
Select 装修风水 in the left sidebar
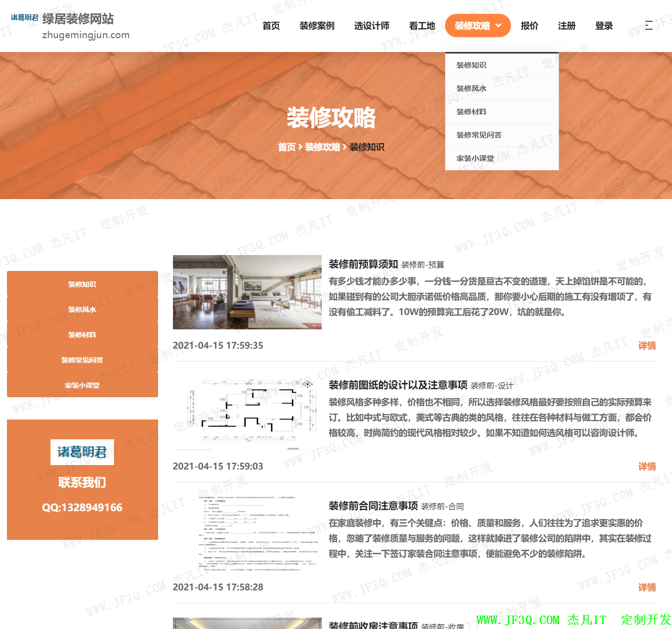point(82,310)
